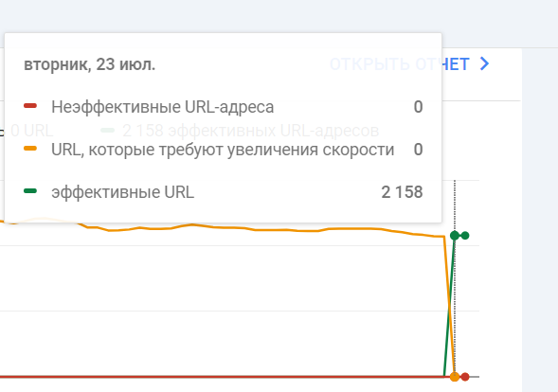Select the red data point at chart bottom
This screenshot has height=392, width=558.
pos(465,377)
